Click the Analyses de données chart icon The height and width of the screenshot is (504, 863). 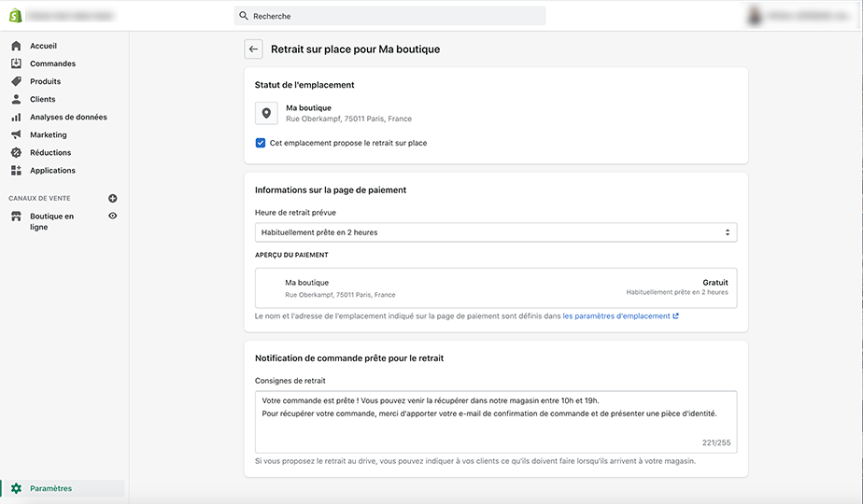tap(16, 118)
